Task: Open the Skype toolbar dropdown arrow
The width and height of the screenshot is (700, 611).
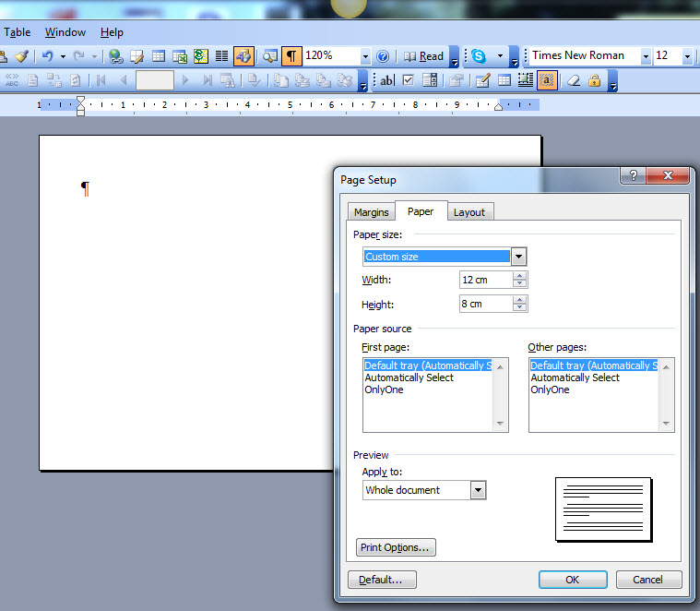Action: (x=500, y=56)
